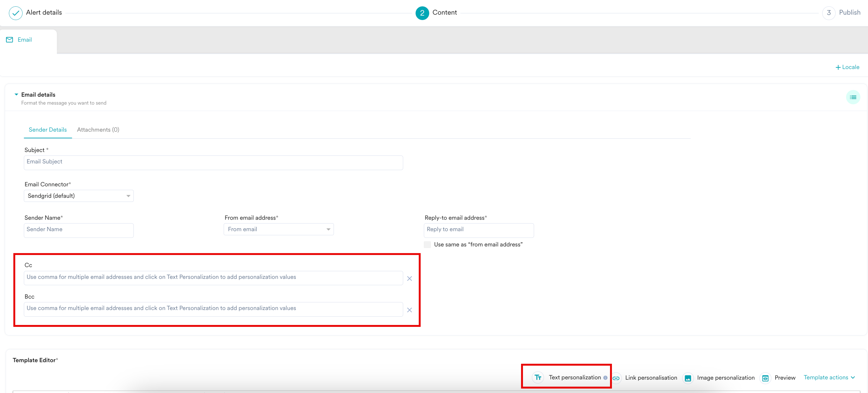Click the Reply to email input field

pos(478,230)
